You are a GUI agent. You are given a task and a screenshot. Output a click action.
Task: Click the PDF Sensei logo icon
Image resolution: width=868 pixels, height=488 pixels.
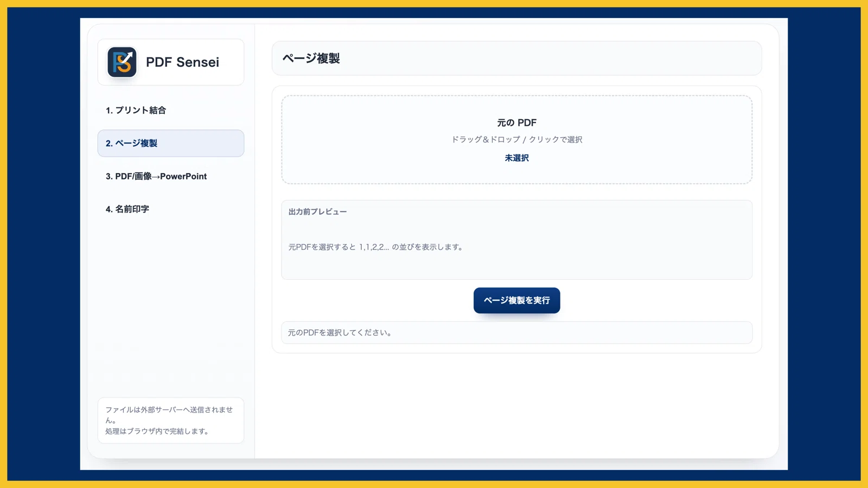122,62
